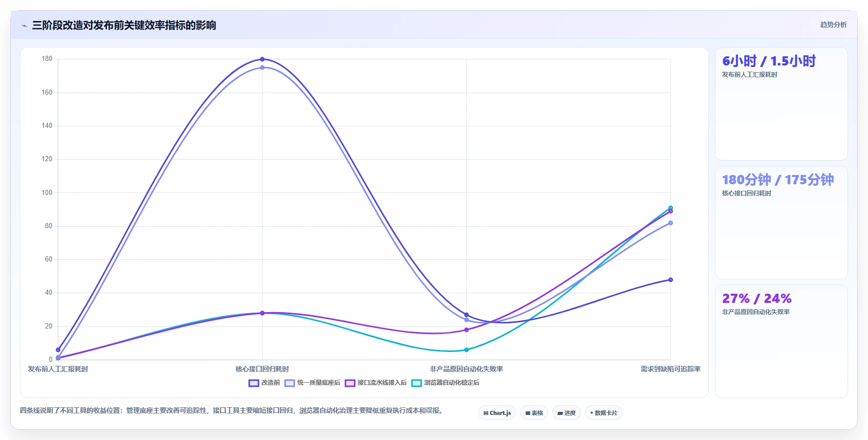The width and height of the screenshot is (868, 440).
Task: Click the 发布前人工汇报耗时 label in the first card
Action: coord(749,75)
